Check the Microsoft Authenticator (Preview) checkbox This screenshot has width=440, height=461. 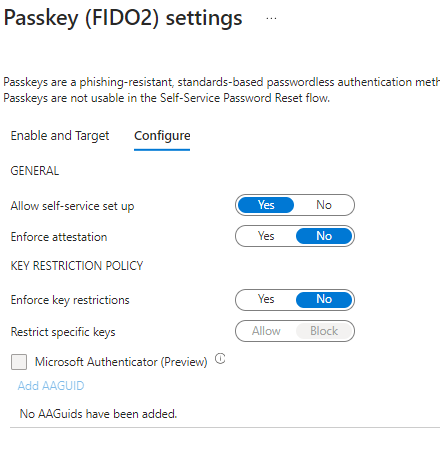[x=19, y=362]
